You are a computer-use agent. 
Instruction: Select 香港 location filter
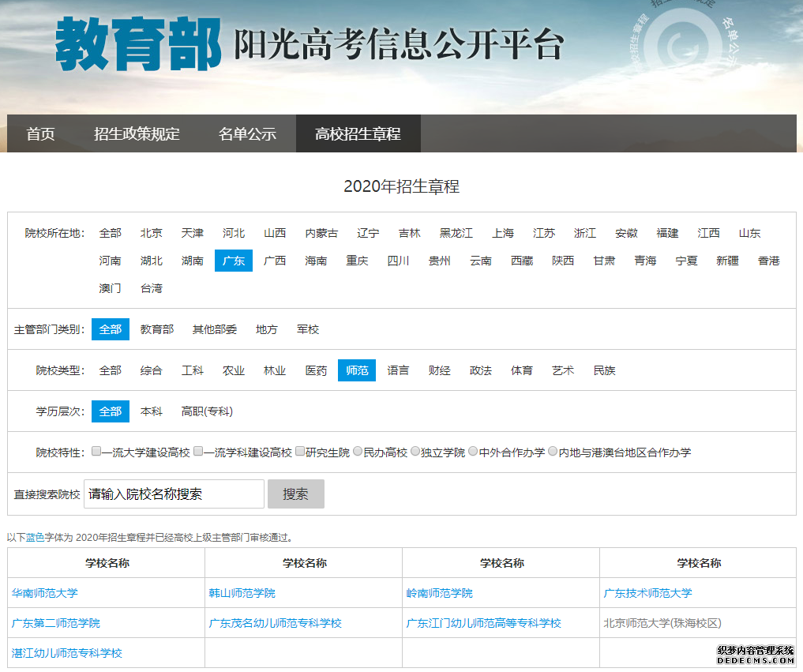[x=769, y=261]
